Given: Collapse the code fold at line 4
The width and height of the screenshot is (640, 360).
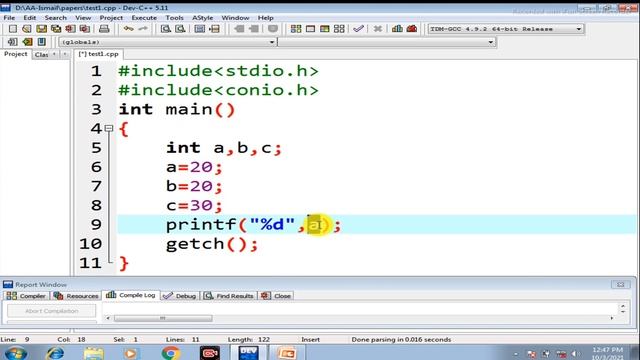Looking at the screenshot, I should coord(109,128).
